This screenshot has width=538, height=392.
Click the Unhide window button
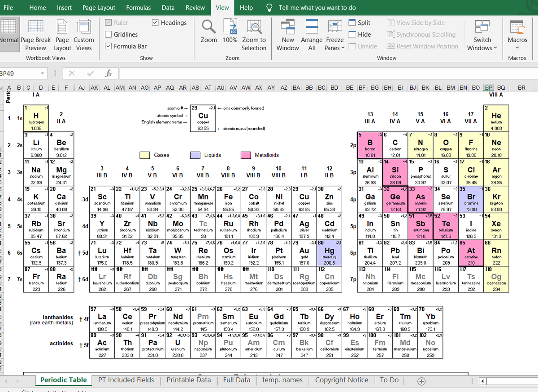(x=363, y=46)
